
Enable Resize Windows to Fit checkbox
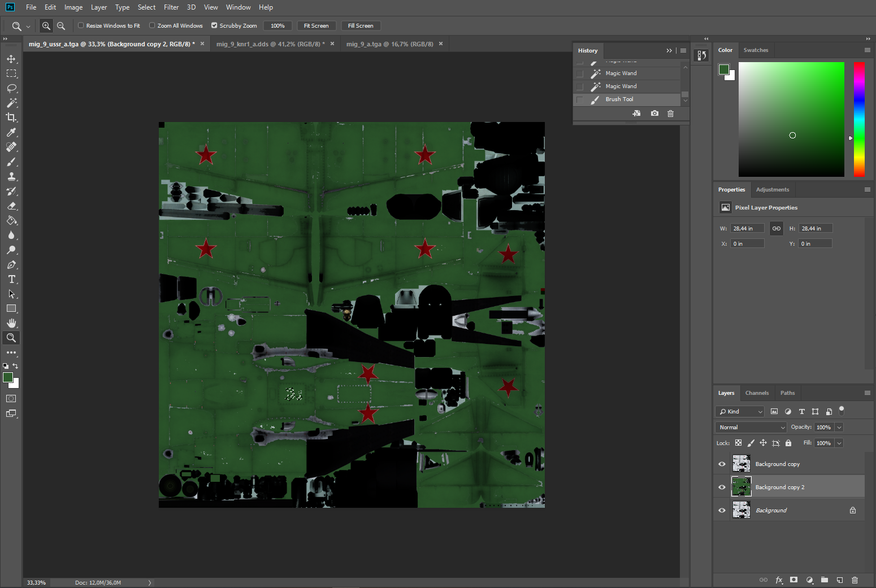[x=81, y=25]
